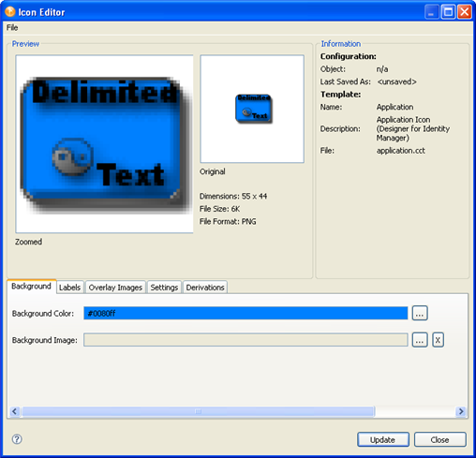The width and height of the screenshot is (476, 458).
Task: Click the horizontal scrollbar left arrow
Action: click(14, 411)
